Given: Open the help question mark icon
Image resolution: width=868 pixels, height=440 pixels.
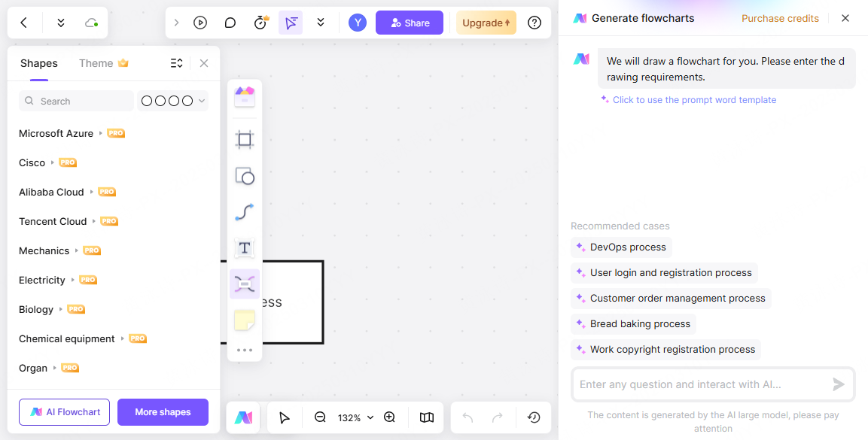Looking at the screenshot, I should (x=535, y=23).
